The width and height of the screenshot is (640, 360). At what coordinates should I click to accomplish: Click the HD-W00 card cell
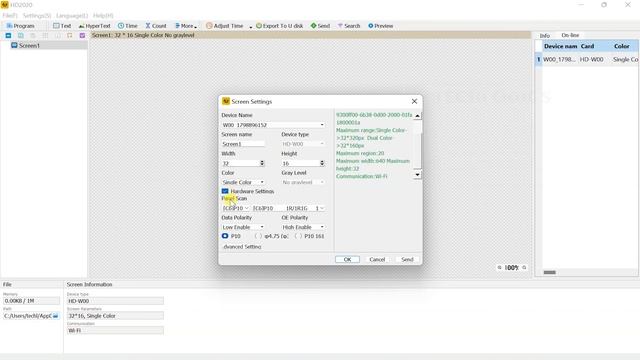(591, 59)
